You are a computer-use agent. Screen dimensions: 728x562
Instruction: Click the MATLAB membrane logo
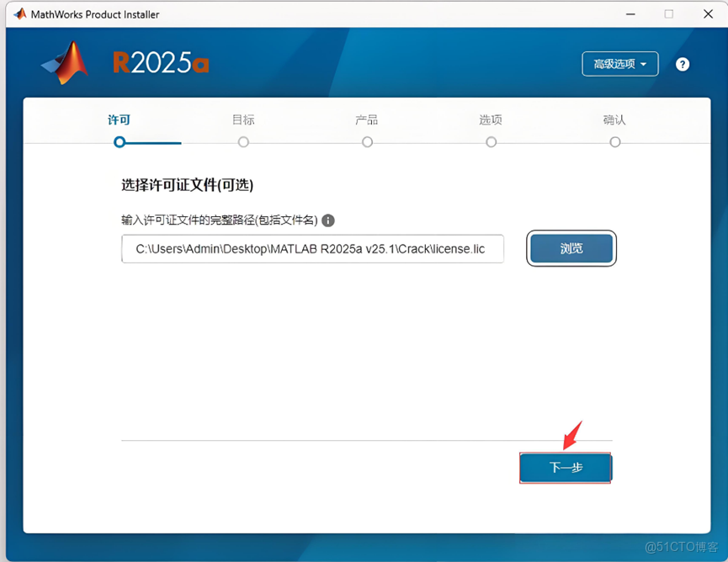tap(64, 62)
